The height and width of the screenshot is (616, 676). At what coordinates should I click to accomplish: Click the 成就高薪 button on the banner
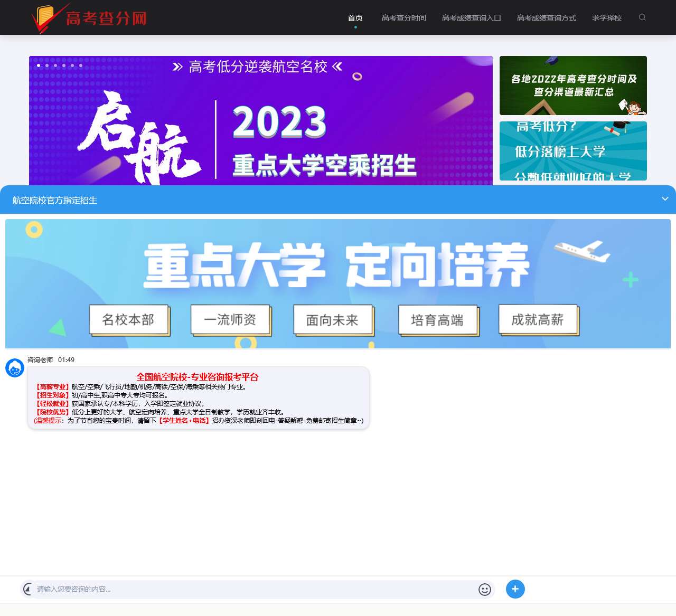point(538,319)
